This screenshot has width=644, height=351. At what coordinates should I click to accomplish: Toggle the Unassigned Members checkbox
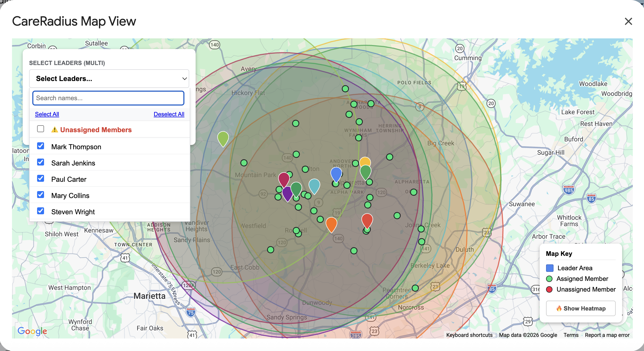[x=41, y=129]
